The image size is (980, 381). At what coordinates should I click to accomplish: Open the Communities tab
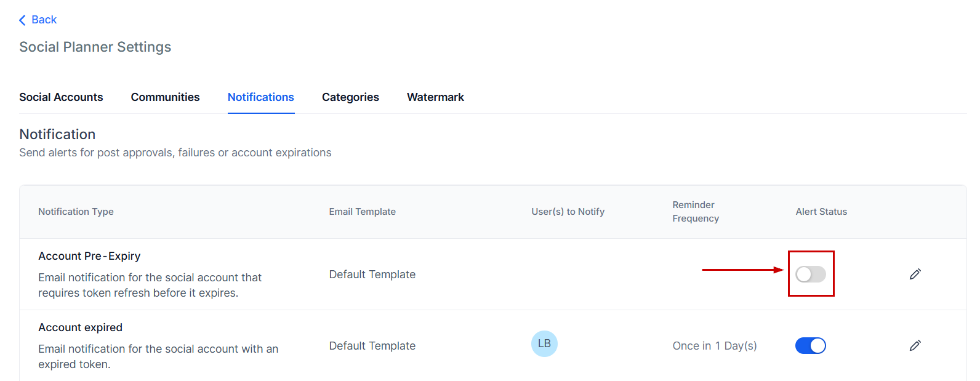(x=165, y=97)
